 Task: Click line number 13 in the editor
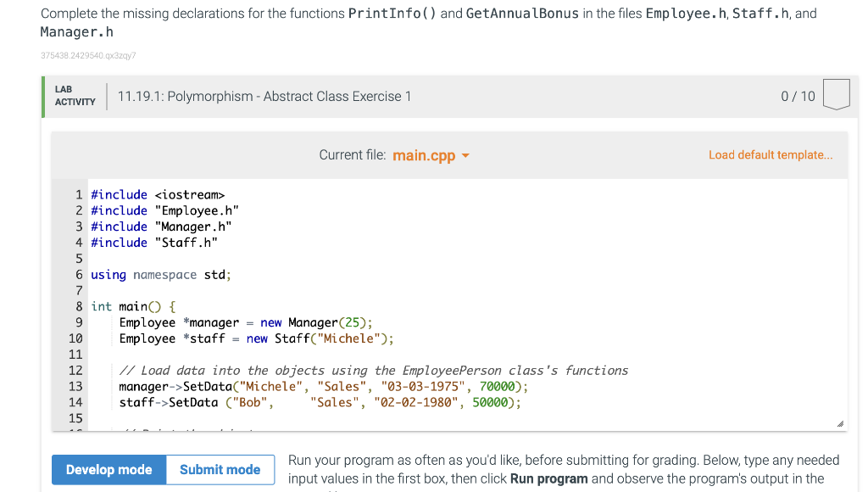(x=75, y=386)
